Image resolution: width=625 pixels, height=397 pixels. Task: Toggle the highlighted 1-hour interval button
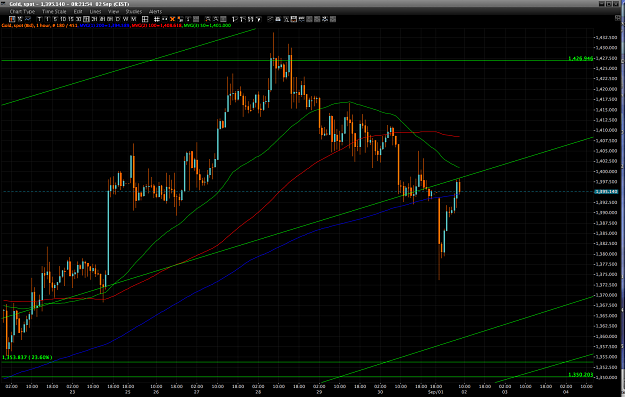click(x=86, y=19)
